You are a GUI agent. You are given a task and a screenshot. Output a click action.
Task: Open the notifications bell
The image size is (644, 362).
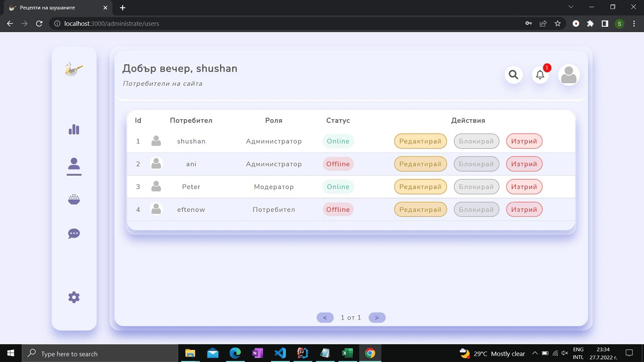[x=540, y=75]
